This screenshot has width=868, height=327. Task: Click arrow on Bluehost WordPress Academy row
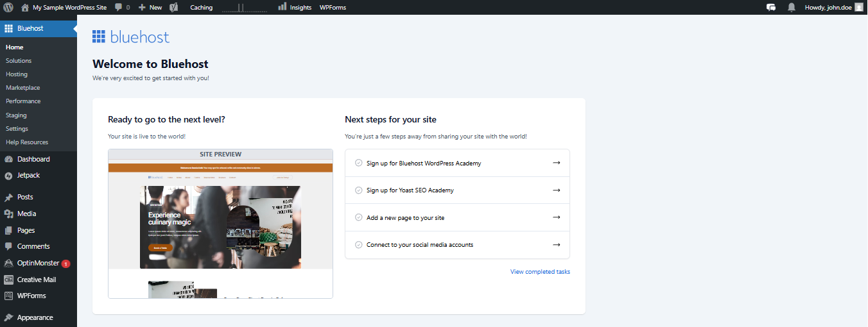coord(556,163)
